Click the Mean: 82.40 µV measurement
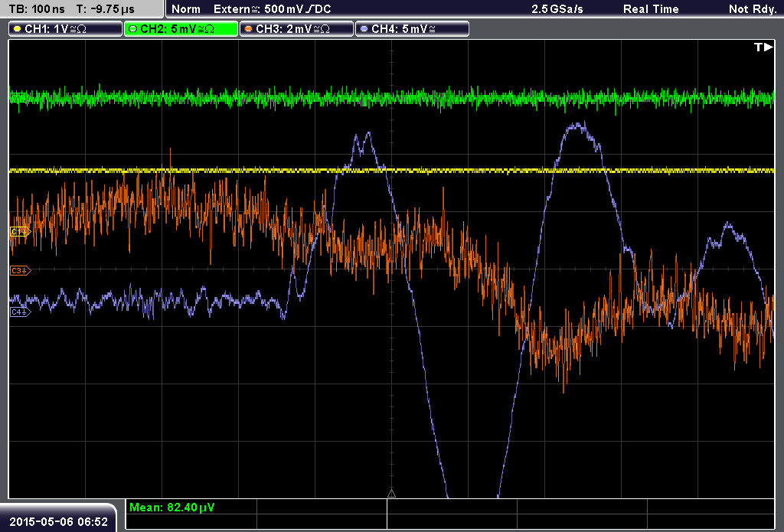Viewport: 784px width, 532px height. [172, 508]
